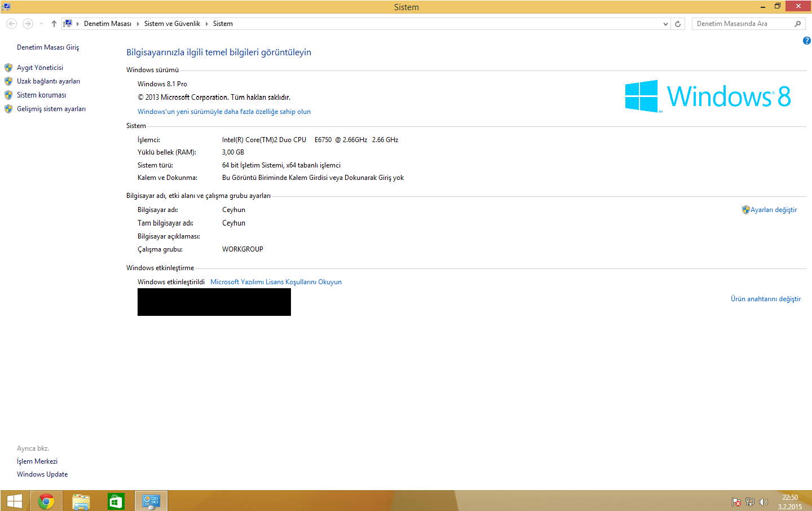Open Gelişmiş sistem ayarları

51,109
